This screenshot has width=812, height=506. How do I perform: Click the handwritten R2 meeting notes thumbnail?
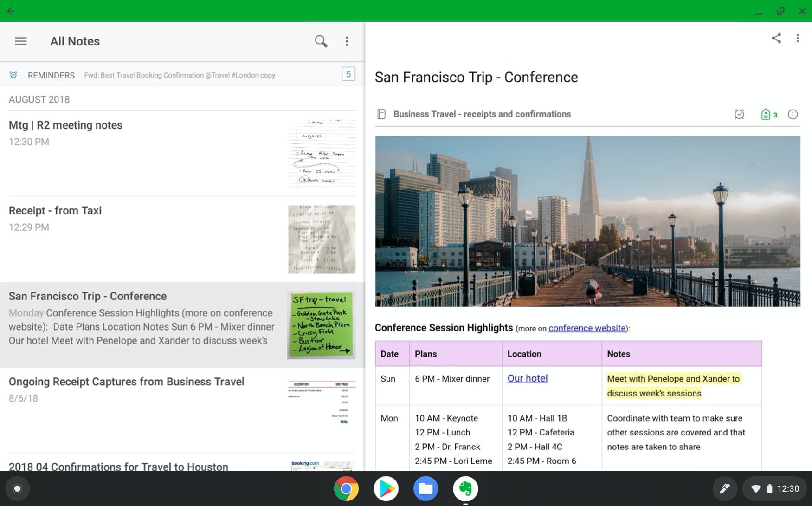tap(322, 153)
